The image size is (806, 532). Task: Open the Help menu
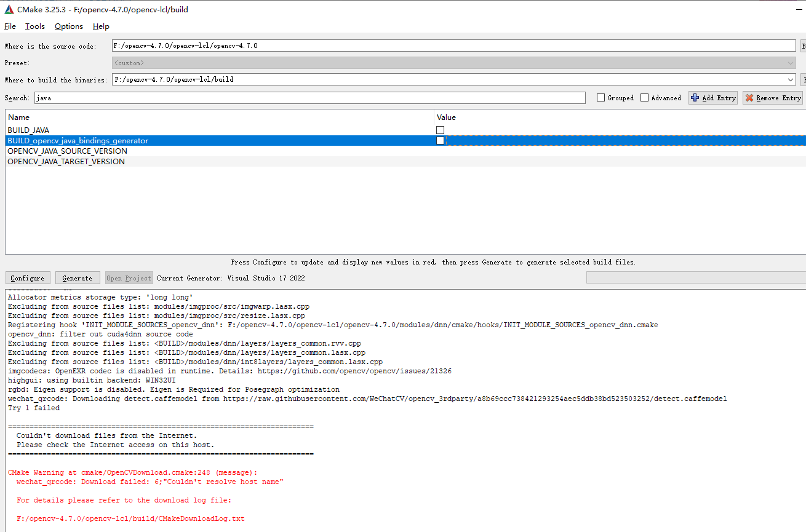pyautogui.click(x=100, y=26)
